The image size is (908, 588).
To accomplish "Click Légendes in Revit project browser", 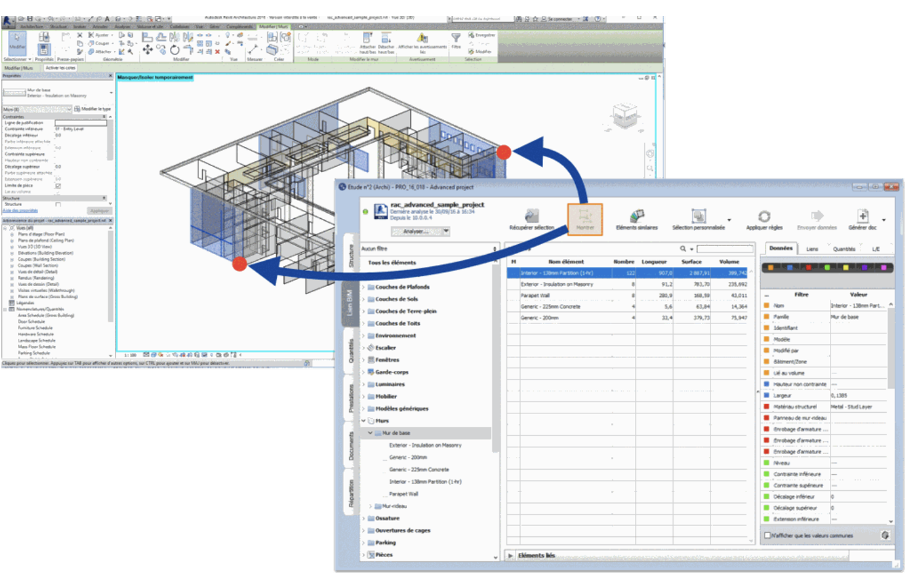I will pyautogui.click(x=25, y=303).
